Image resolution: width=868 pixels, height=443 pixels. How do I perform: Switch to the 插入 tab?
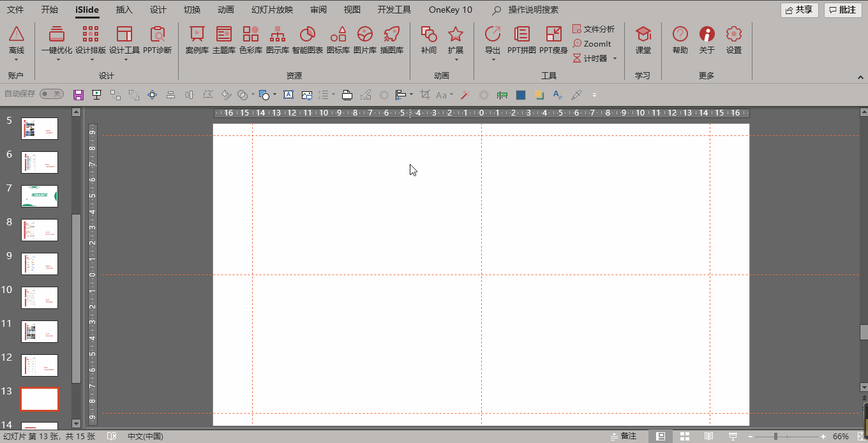pyautogui.click(x=124, y=10)
